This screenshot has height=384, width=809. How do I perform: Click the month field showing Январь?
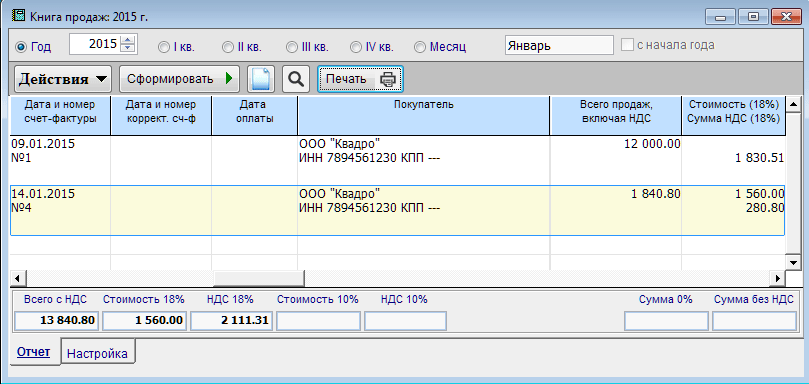559,45
